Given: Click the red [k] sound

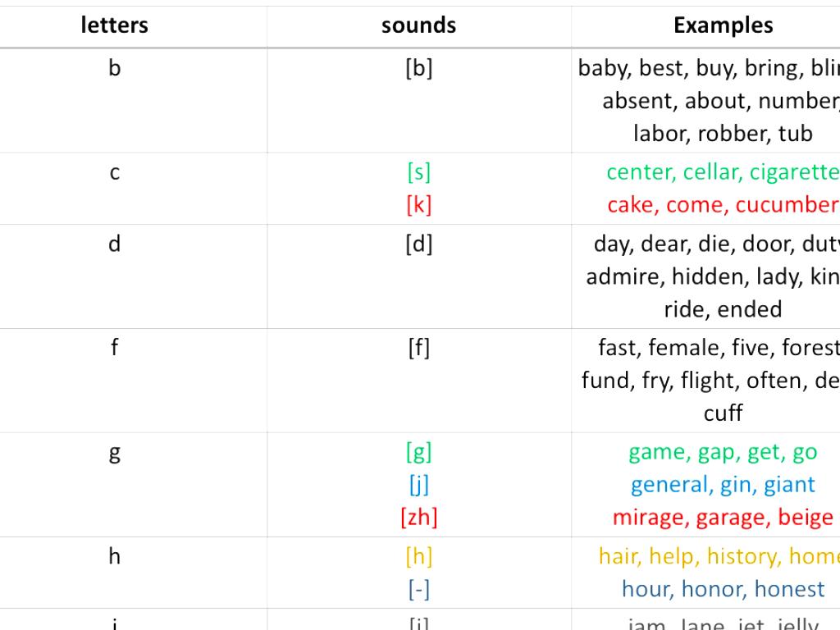Looking at the screenshot, I should tap(418, 205).
